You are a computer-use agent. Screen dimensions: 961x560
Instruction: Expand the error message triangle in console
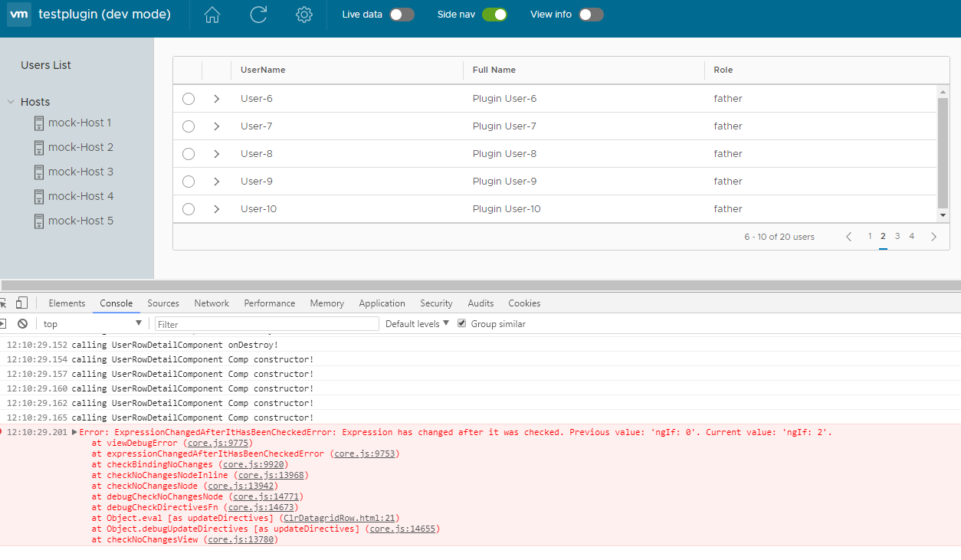(74, 432)
